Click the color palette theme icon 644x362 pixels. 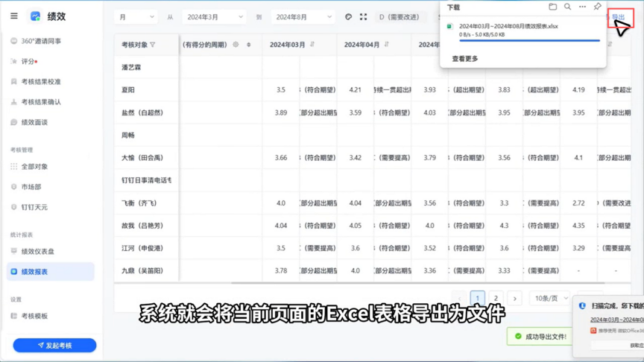348,17
